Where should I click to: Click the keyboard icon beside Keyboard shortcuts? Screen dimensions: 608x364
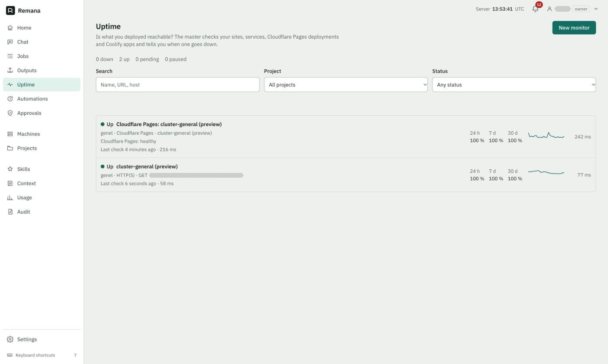coord(10,355)
